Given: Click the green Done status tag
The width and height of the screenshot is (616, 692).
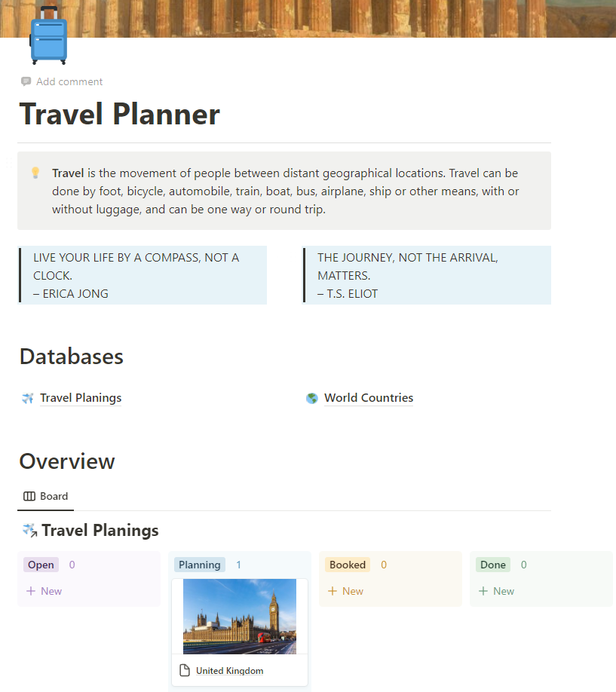Looking at the screenshot, I should tap(493, 565).
